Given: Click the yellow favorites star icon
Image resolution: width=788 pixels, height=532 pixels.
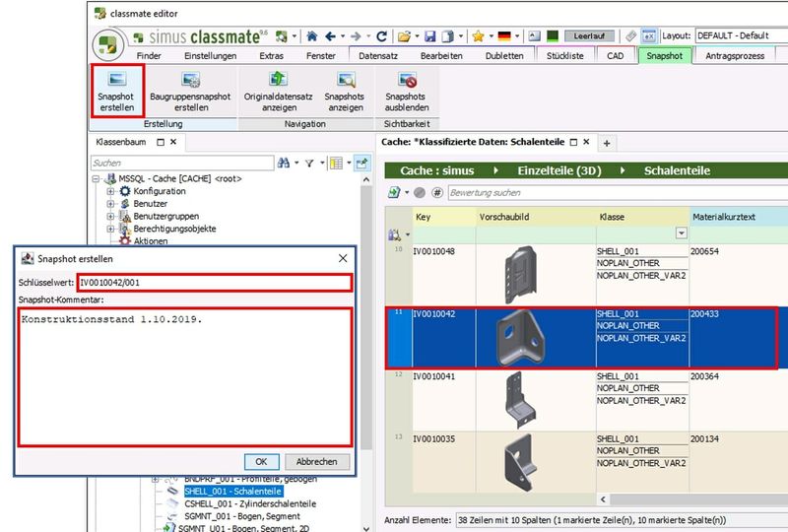Looking at the screenshot, I should tap(478, 36).
